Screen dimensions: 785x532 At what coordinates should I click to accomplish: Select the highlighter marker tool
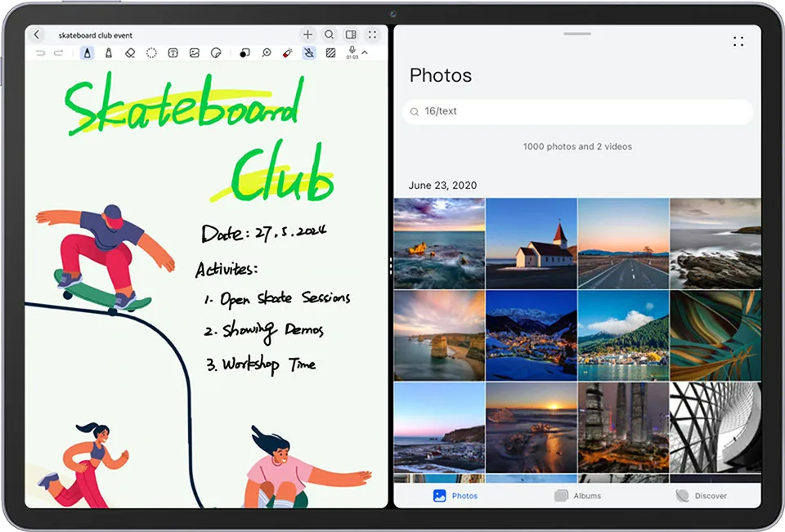[109, 53]
